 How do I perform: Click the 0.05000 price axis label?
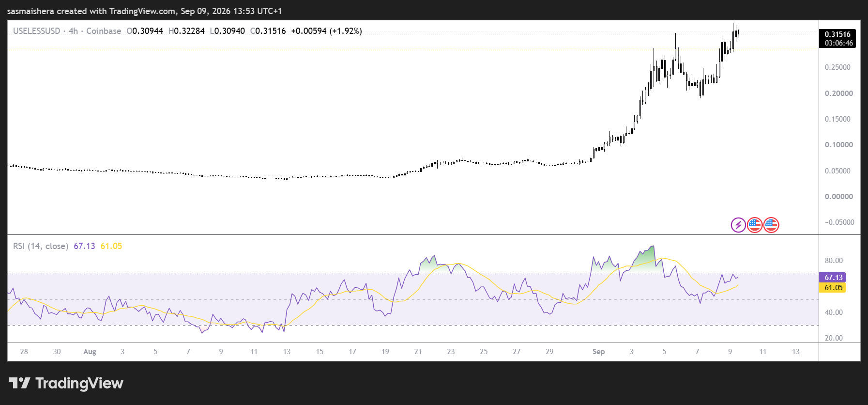838,171
